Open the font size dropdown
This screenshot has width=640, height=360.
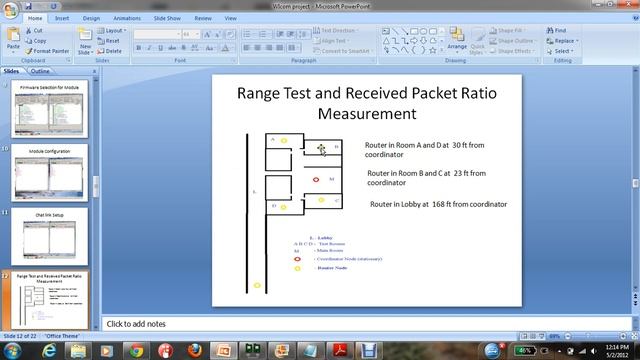click(x=198, y=34)
